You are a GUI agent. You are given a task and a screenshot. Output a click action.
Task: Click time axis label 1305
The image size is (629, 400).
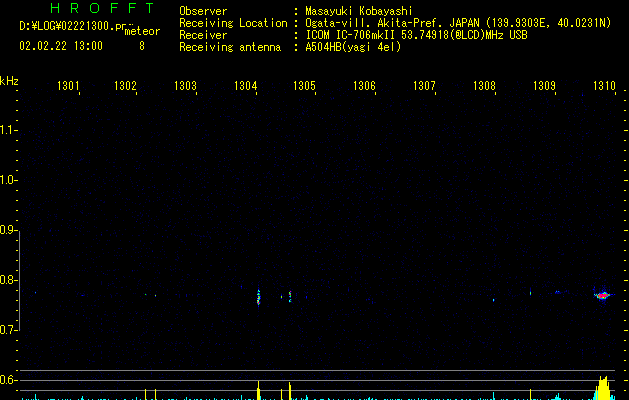[304, 86]
